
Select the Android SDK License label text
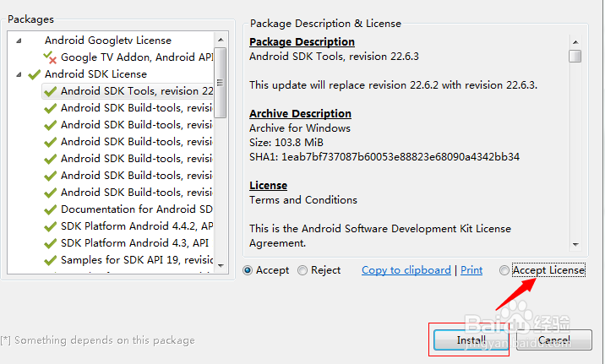(95, 74)
